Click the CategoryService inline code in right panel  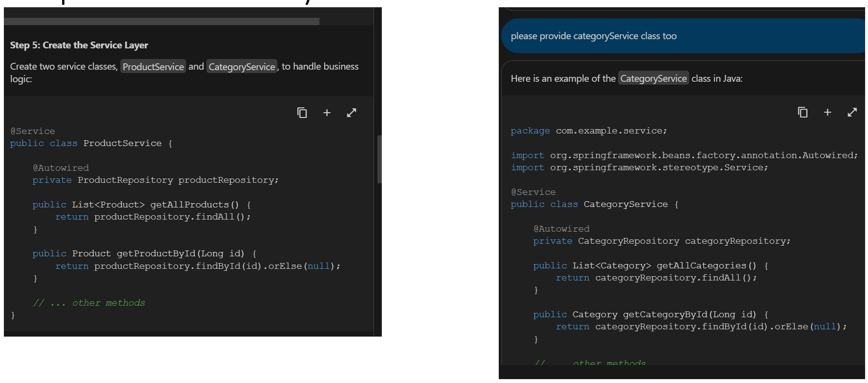click(x=653, y=78)
